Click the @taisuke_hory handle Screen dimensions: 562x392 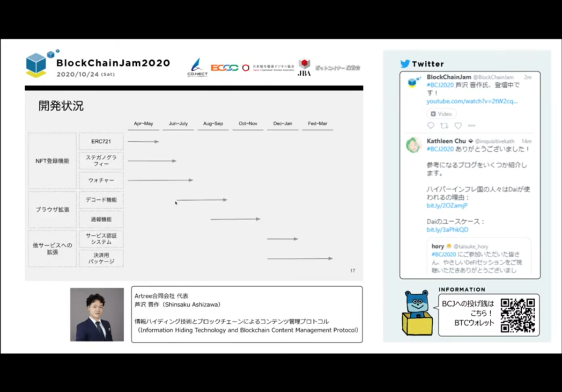471,247
